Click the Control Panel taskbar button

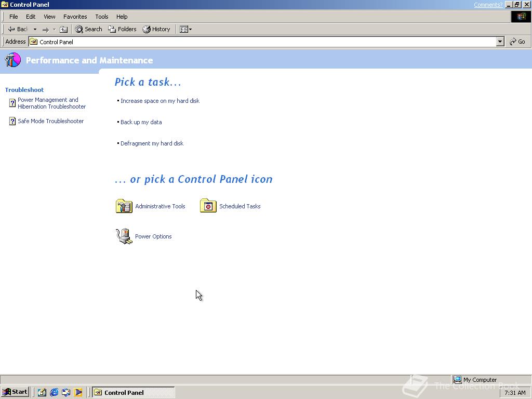pos(134,393)
